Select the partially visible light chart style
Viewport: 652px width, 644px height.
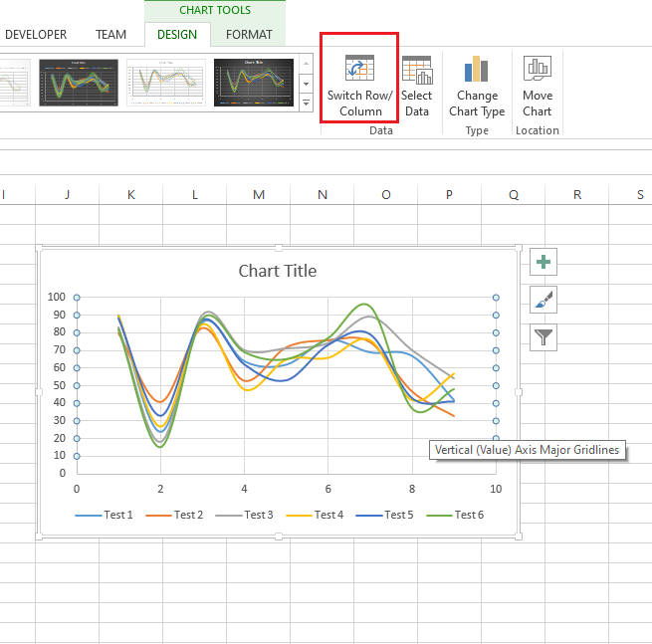pos(15,83)
